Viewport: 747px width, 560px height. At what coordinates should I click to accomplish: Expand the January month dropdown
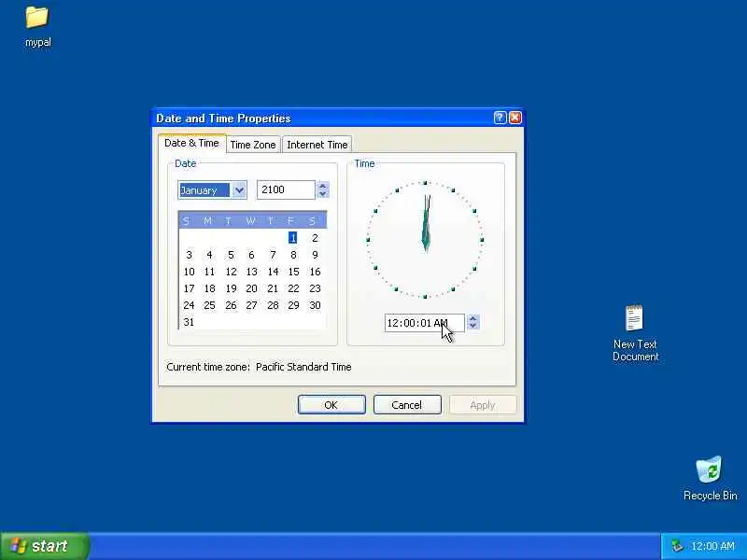(240, 190)
